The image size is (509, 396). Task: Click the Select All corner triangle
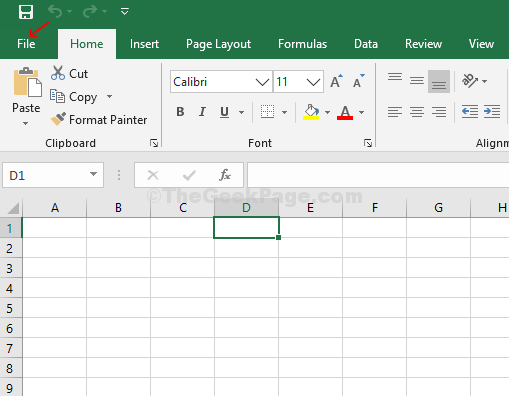[13, 209]
